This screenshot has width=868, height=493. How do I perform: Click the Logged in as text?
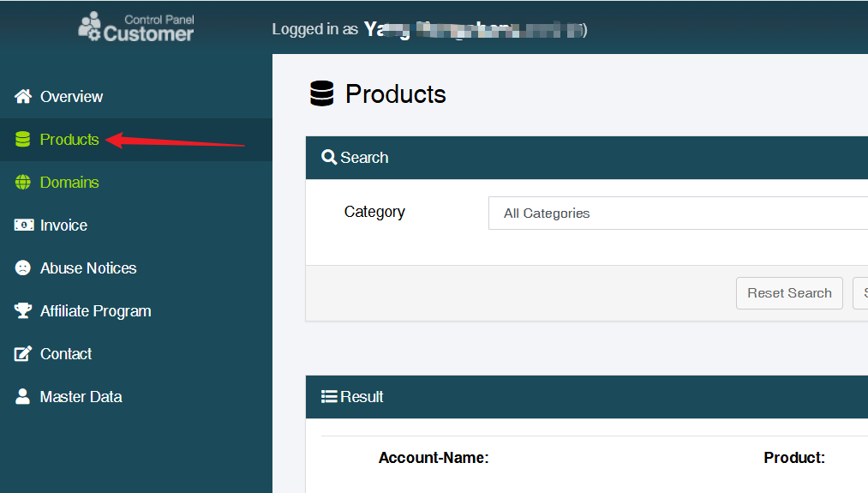[x=315, y=29]
